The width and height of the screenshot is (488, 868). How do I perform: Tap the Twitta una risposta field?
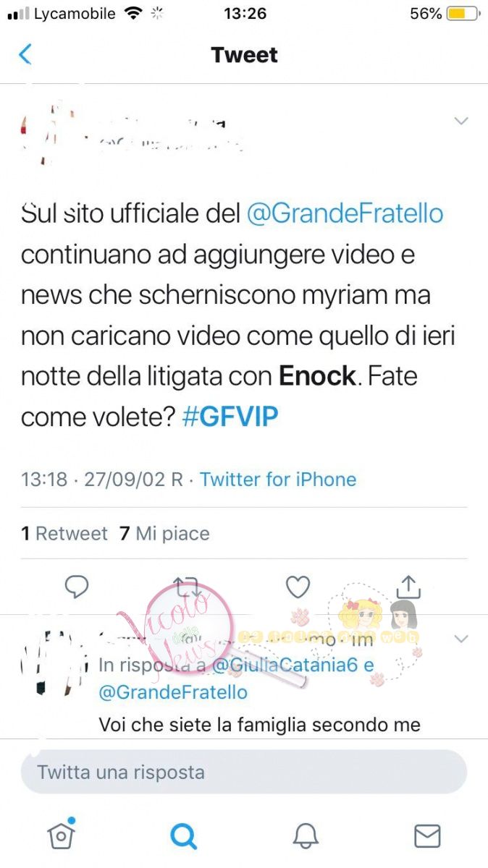click(244, 772)
